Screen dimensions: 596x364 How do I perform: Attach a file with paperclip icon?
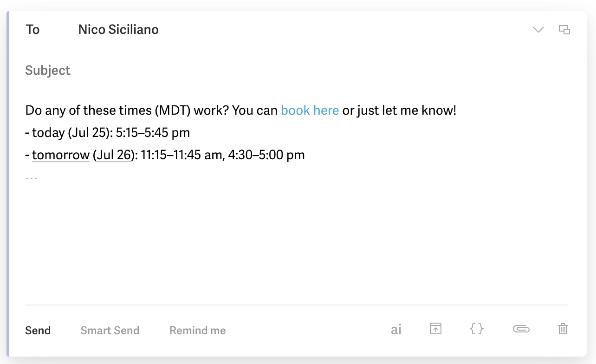521,329
